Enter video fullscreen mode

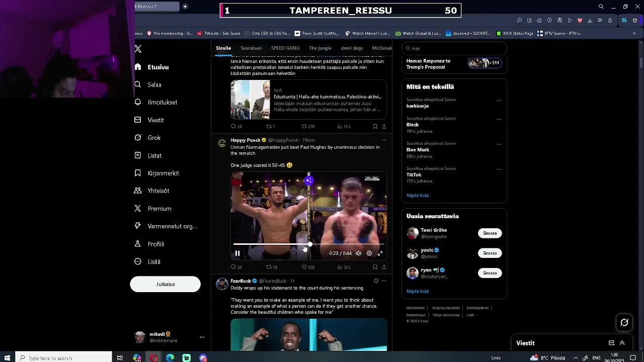(380, 253)
